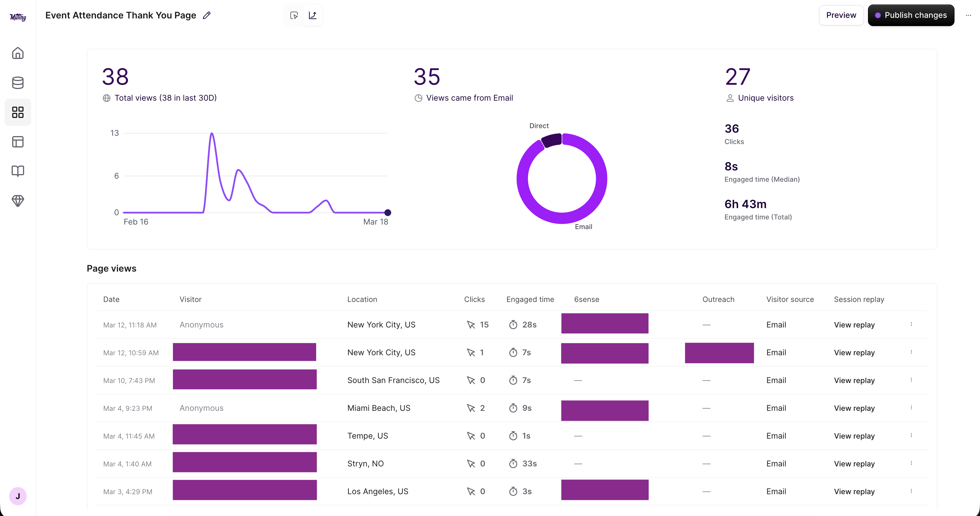Screen dimensions: 980x516
Task: Switch to the analytics chart view toggle
Action: tap(313, 15)
